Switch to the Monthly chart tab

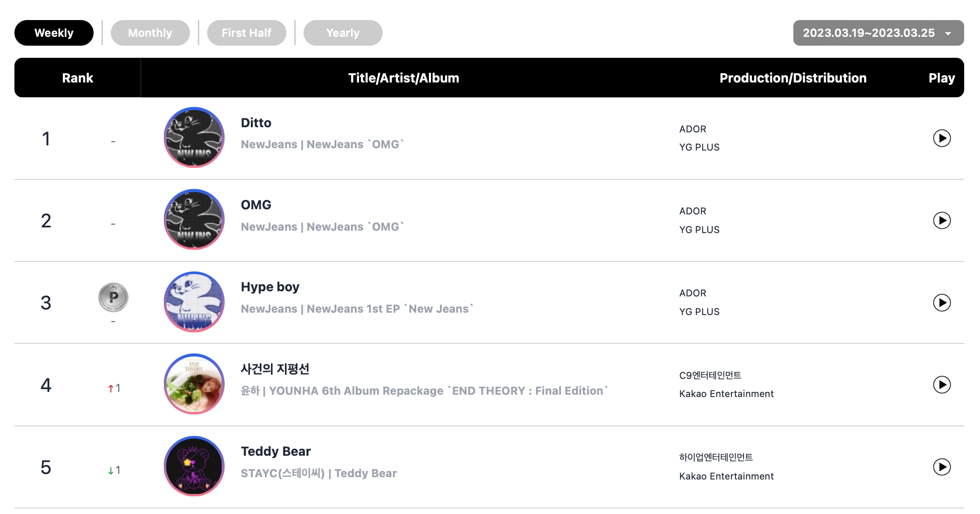(x=150, y=33)
